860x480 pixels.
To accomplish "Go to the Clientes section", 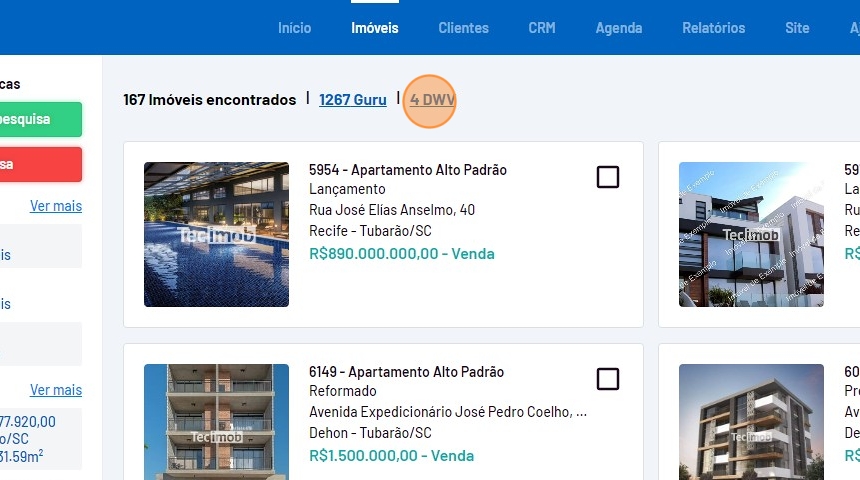I will click(463, 28).
